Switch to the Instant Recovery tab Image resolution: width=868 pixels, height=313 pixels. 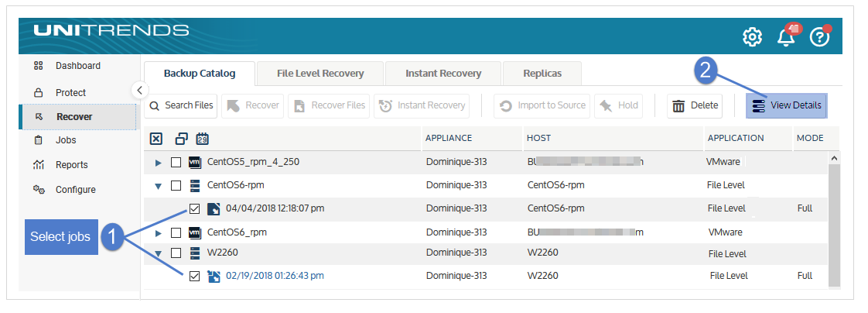(x=443, y=74)
